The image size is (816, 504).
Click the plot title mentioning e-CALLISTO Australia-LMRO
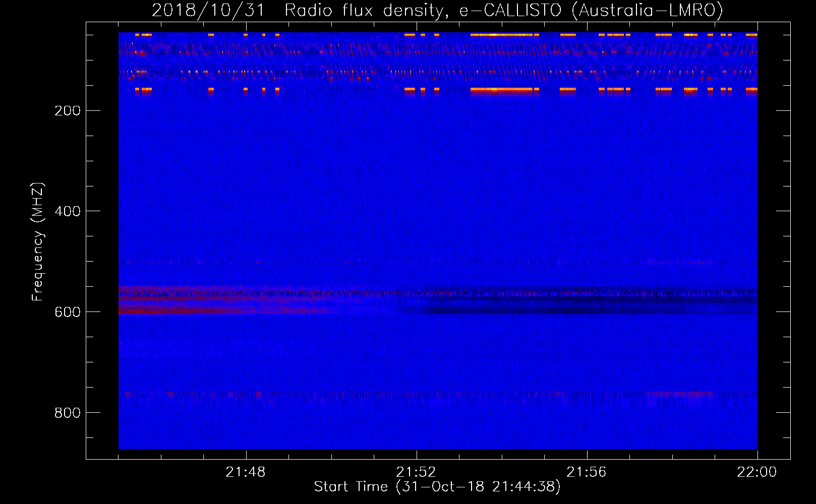pyautogui.click(x=437, y=11)
